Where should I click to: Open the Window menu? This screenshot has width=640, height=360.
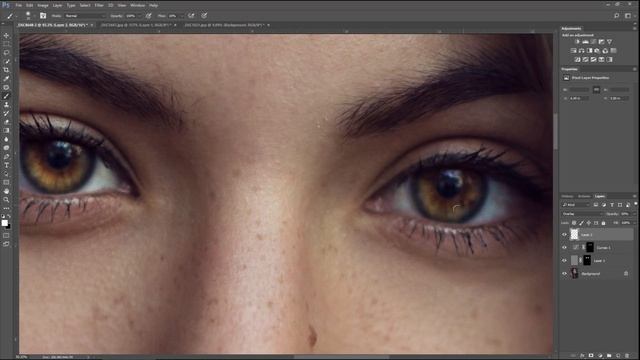(x=138, y=5)
